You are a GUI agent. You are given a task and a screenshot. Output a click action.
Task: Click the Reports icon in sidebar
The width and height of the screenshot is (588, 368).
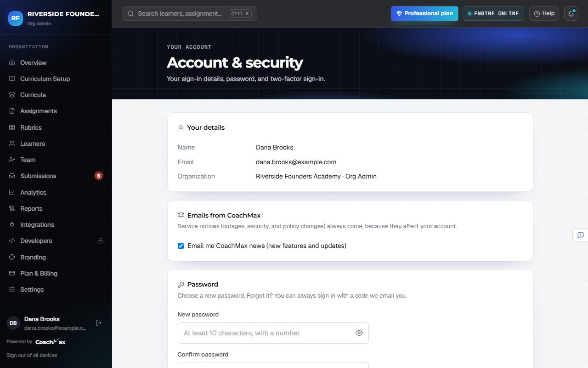point(12,208)
